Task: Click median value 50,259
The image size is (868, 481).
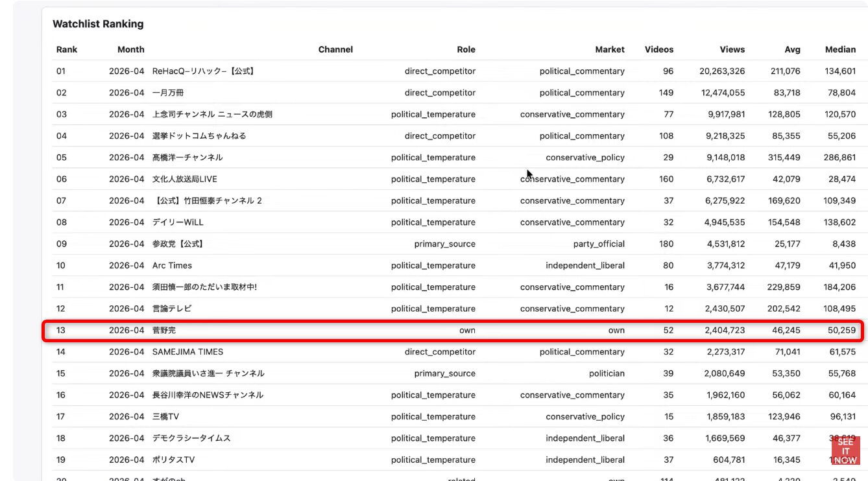Action: click(842, 331)
